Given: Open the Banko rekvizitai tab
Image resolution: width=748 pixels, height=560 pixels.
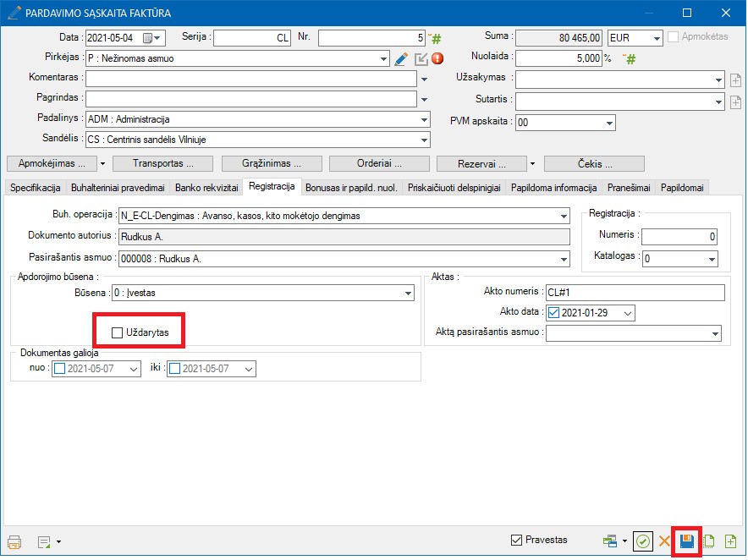Looking at the screenshot, I should click(x=207, y=188).
